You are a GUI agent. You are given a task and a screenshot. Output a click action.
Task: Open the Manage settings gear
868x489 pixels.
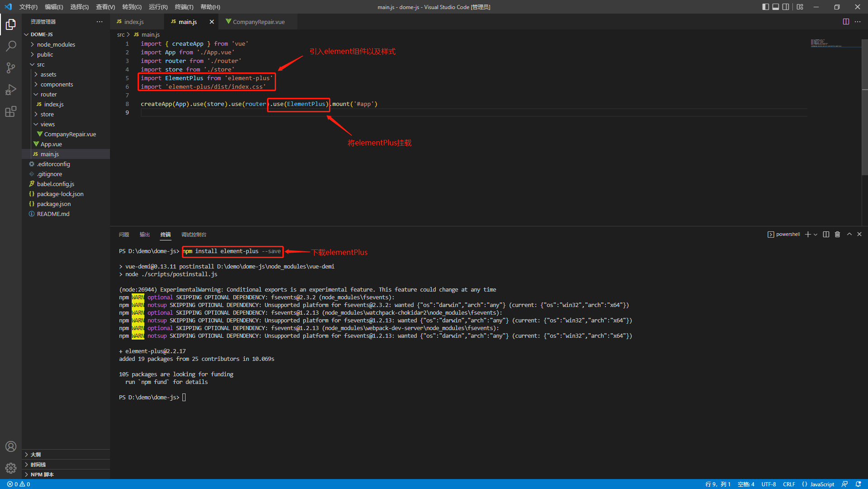pos(11,468)
